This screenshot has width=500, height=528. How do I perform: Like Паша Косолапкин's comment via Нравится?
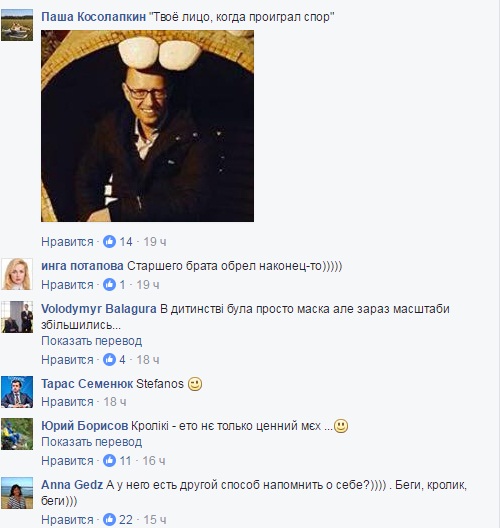tap(67, 242)
